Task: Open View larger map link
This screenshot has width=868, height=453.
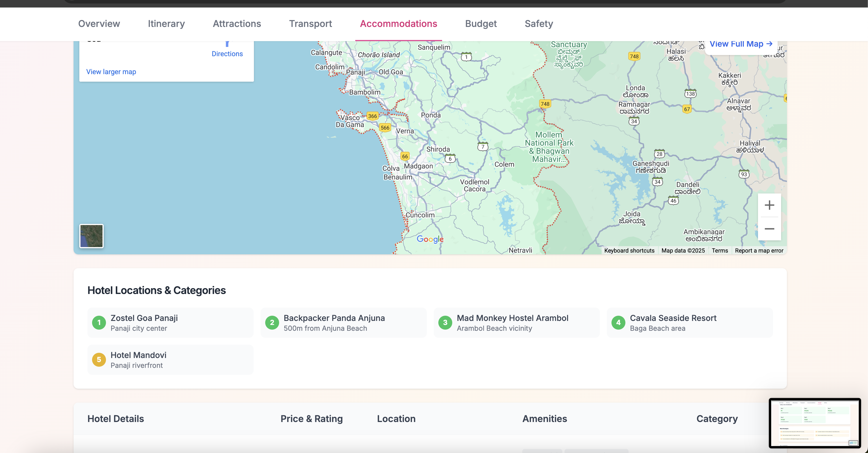Action: point(111,72)
